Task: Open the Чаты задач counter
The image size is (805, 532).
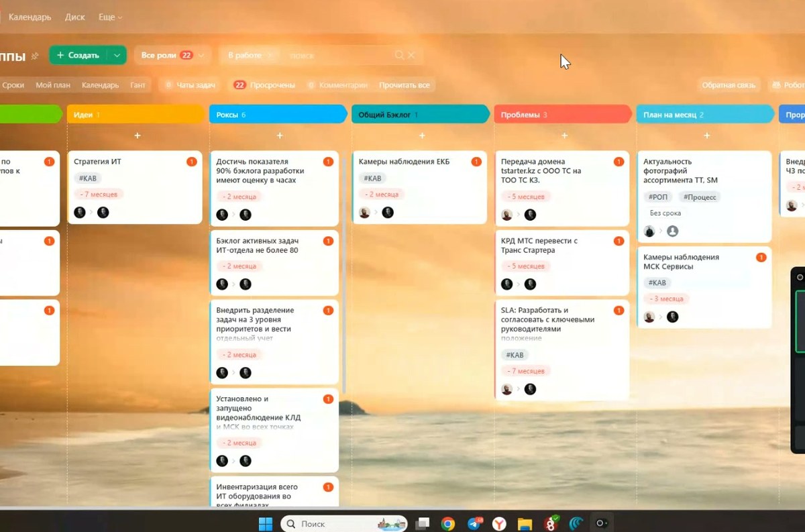Action: click(x=191, y=85)
